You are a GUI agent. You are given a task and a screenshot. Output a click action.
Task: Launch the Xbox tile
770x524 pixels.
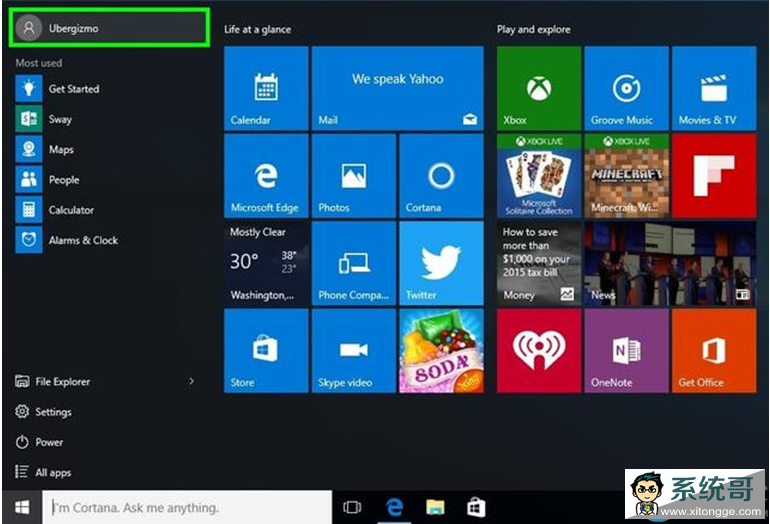pos(539,88)
